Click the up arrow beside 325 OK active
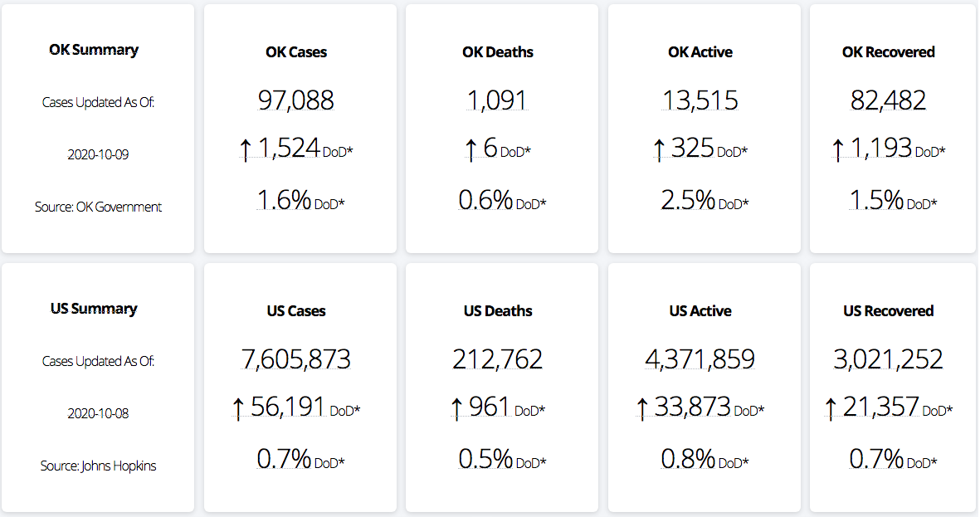 pos(659,150)
